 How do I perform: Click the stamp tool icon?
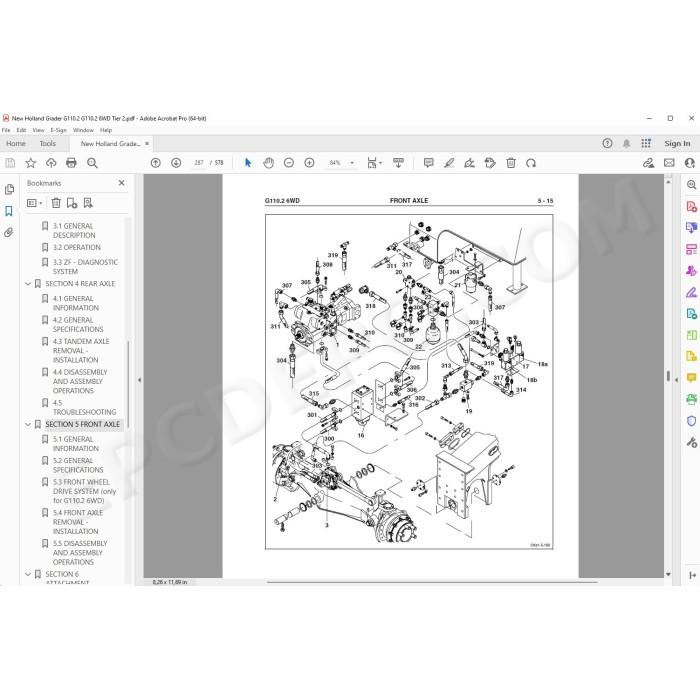[x=490, y=163]
